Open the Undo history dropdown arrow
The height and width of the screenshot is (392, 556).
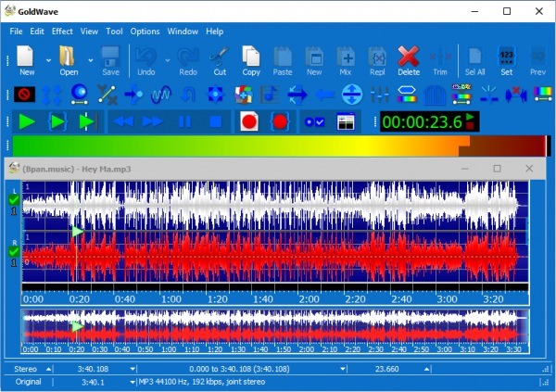[x=168, y=60]
